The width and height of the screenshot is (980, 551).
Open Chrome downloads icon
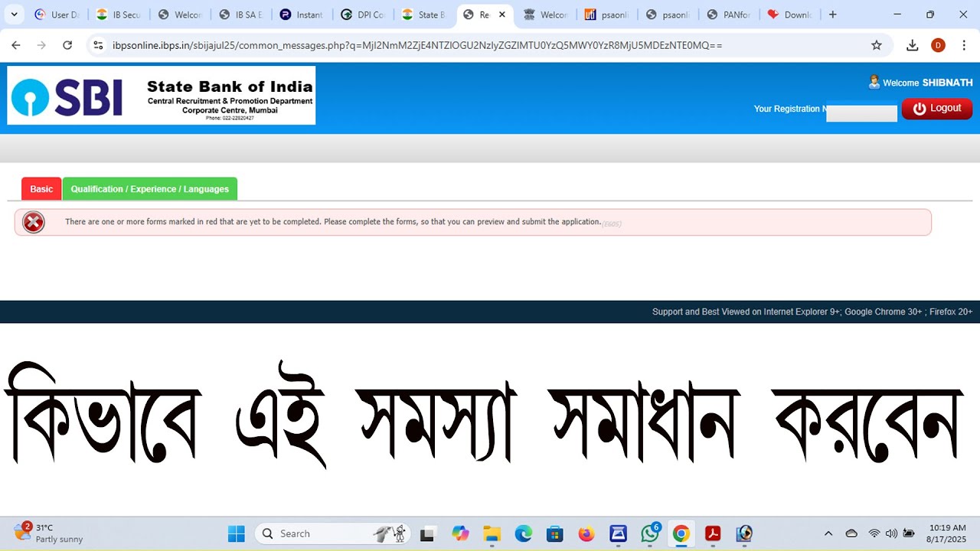913,45
